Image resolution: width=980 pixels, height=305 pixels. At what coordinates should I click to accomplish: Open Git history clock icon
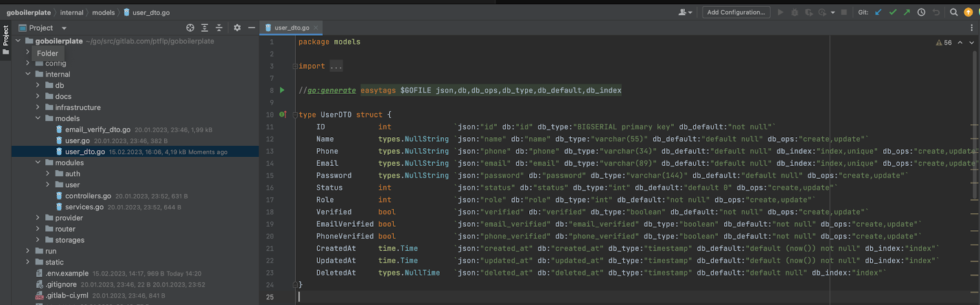click(x=921, y=12)
